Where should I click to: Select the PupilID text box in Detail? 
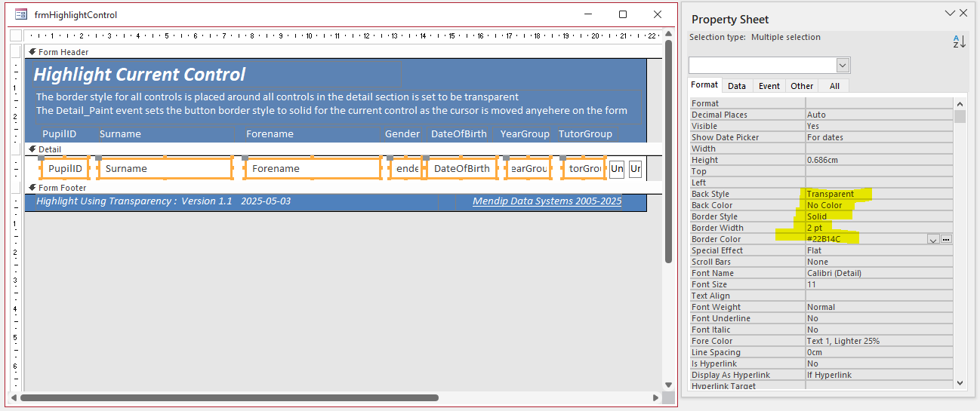65,169
